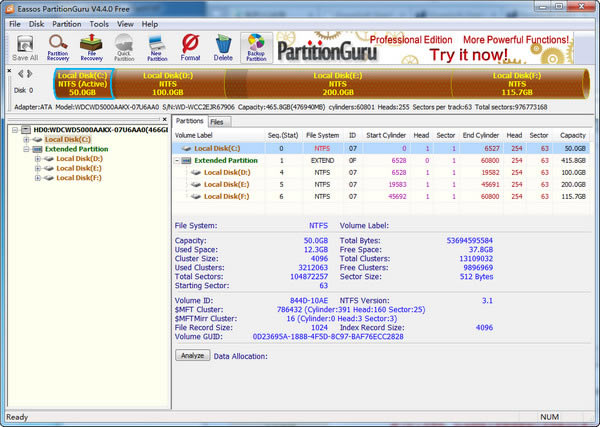Close the left tree panel
600x427 pixels.
click(165, 119)
